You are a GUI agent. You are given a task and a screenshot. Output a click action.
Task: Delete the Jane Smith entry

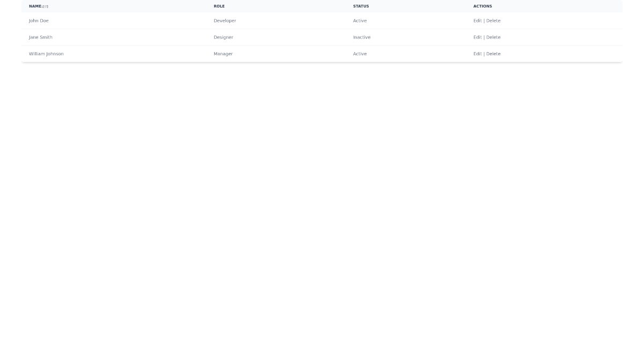point(493,37)
